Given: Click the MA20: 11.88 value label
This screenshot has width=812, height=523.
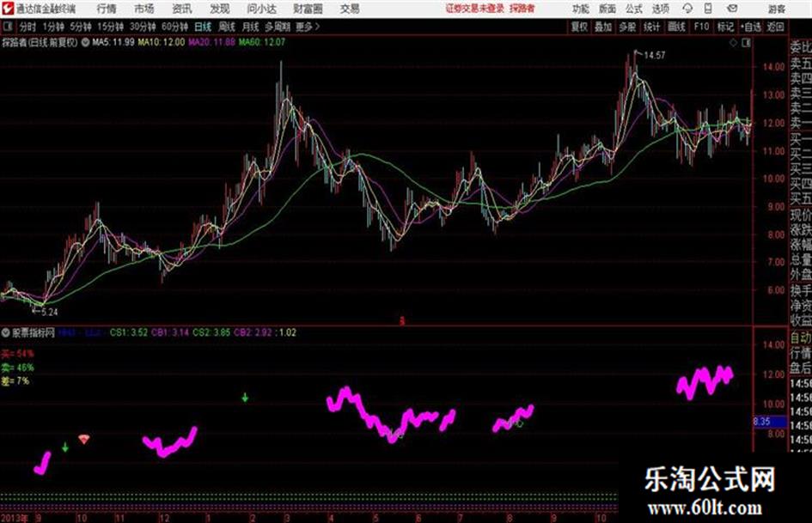Looking at the screenshot, I should click(x=211, y=42).
